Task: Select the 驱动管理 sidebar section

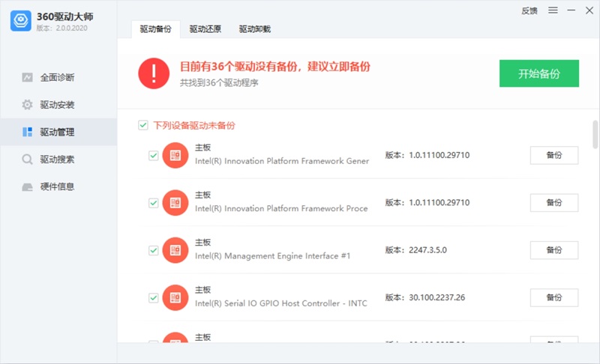Action: tap(58, 132)
